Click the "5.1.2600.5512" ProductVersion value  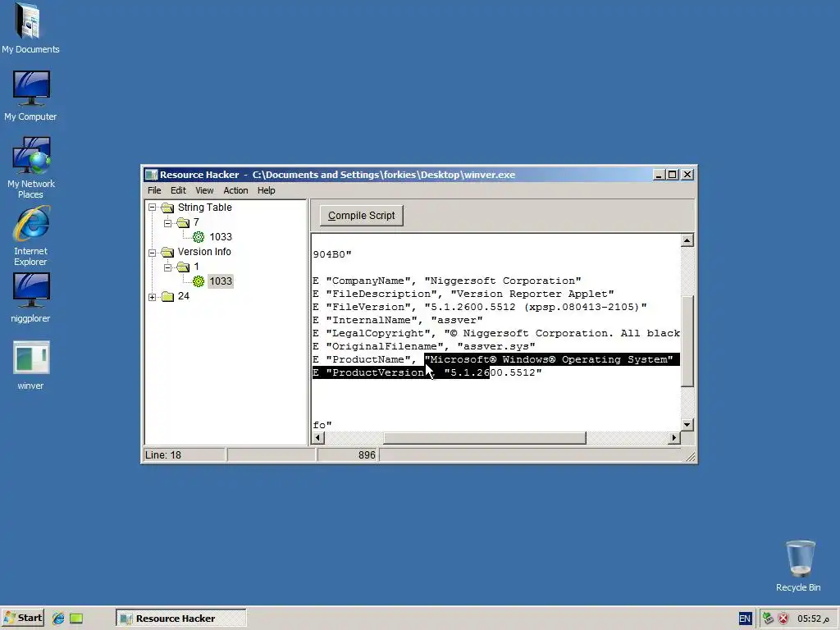(493, 373)
